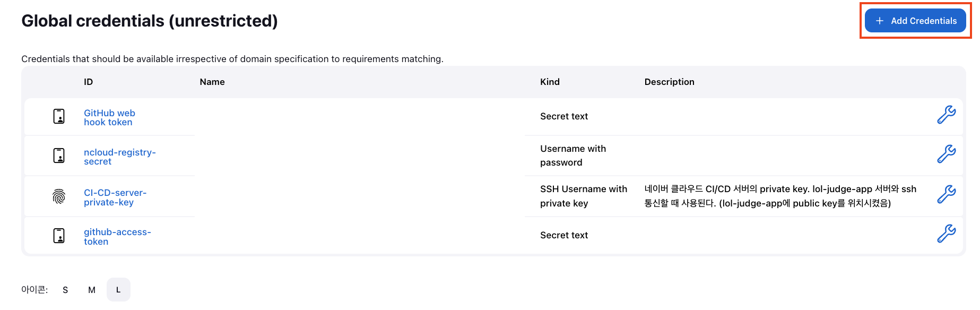Click the ID column header
Viewport: 980px width, 310px height.
pyautogui.click(x=88, y=82)
